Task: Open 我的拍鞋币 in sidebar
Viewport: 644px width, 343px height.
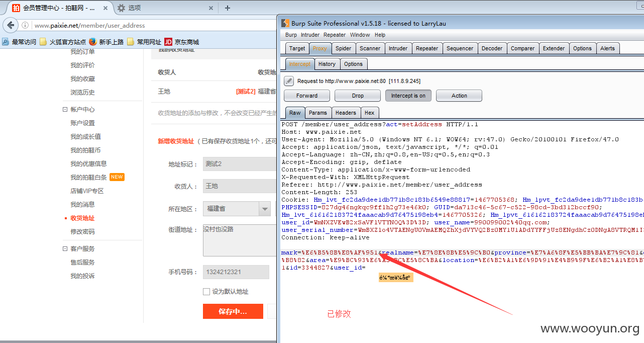Action: pyautogui.click(x=85, y=150)
